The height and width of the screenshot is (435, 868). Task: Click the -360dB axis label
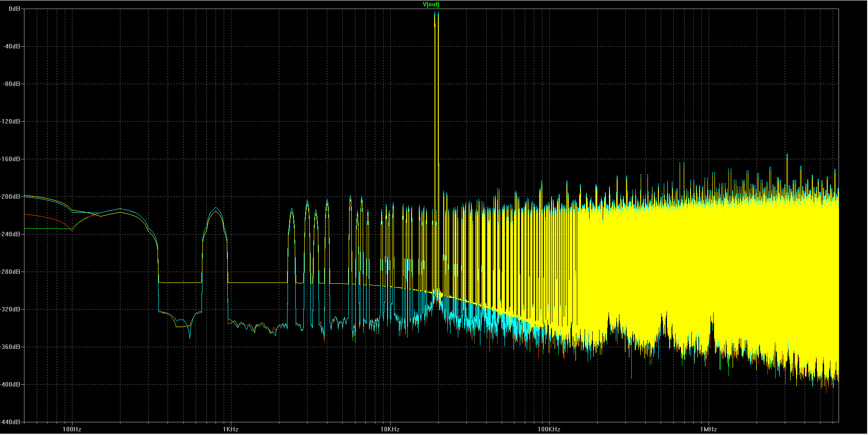pyautogui.click(x=12, y=347)
